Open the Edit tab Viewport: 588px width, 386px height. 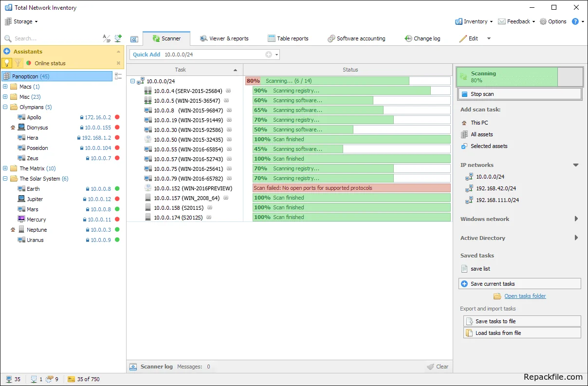point(469,38)
